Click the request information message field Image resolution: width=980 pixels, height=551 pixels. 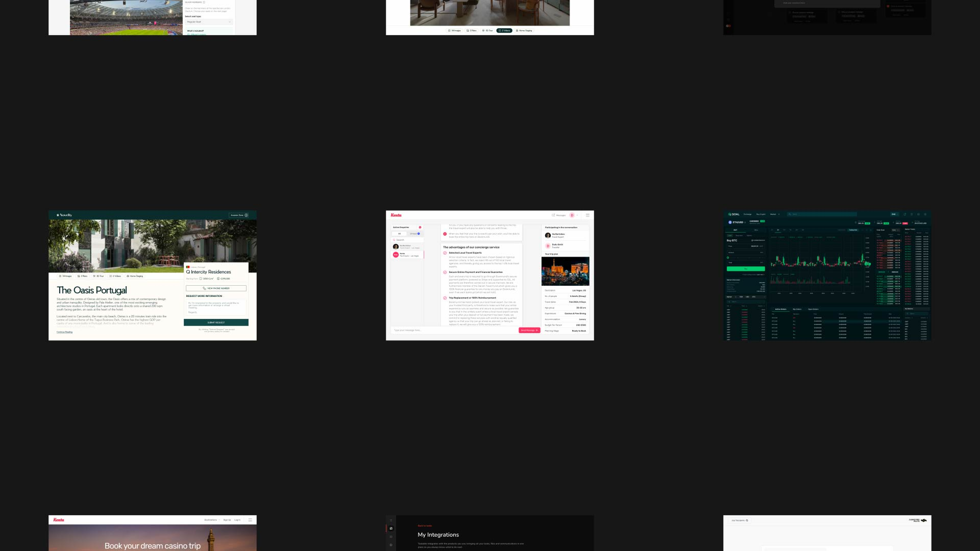pos(216,307)
